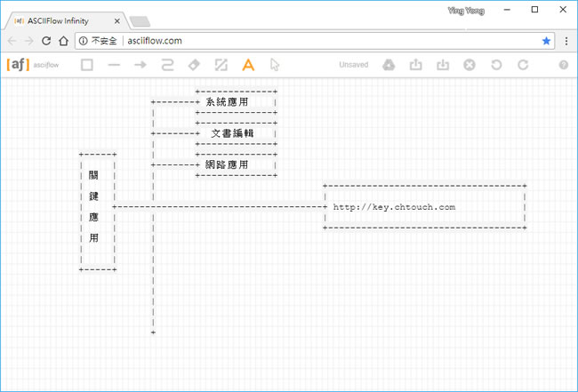The image size is (578, 392).
Task: Select the Freeform draw tool
Action: [167, 65]
